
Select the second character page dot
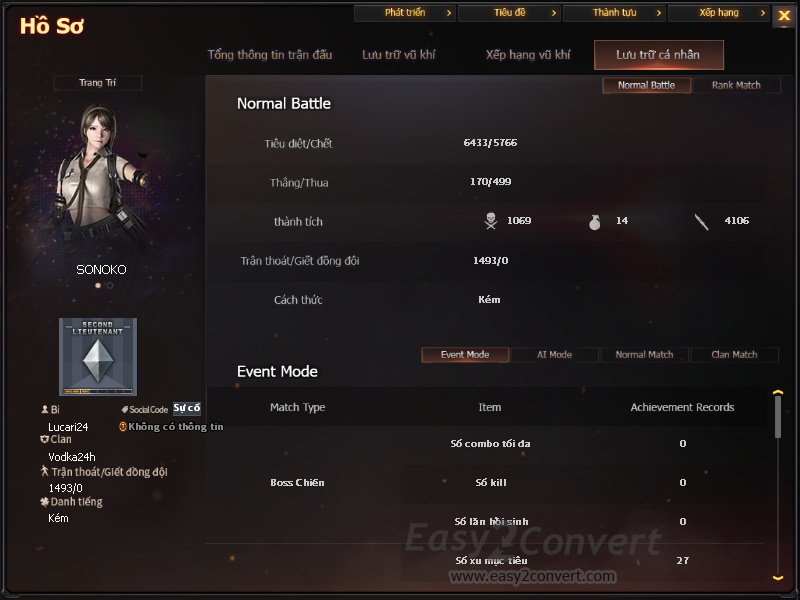[110, 286]
